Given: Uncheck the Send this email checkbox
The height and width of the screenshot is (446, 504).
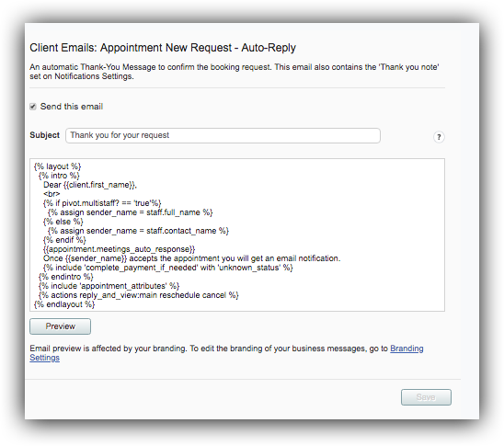Looking at the screenshot, I should (x=33, y=107).
